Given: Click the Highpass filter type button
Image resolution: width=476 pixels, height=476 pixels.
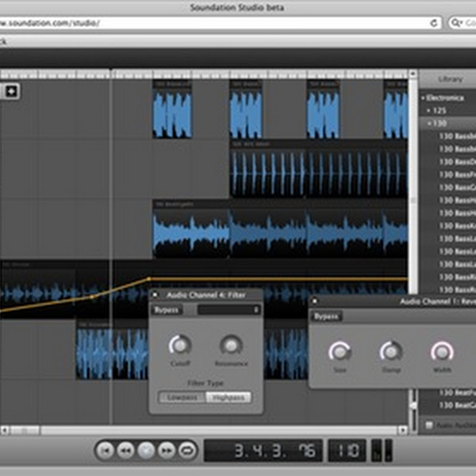Looking at the screenshot, I should coord(228,397).
